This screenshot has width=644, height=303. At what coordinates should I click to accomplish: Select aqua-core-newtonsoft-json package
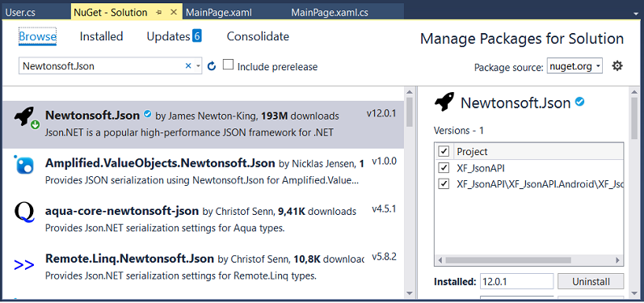coord(204,220)
